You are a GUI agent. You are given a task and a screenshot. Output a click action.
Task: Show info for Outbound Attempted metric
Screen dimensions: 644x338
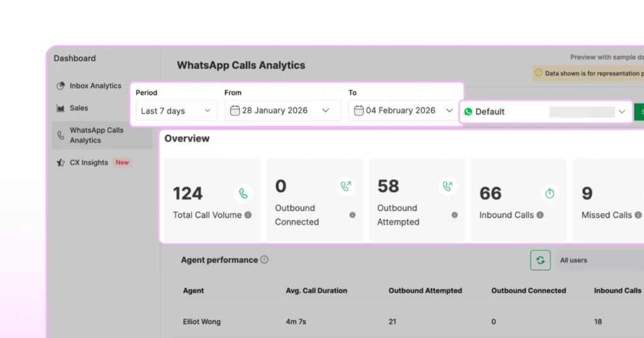click(455, 215)
